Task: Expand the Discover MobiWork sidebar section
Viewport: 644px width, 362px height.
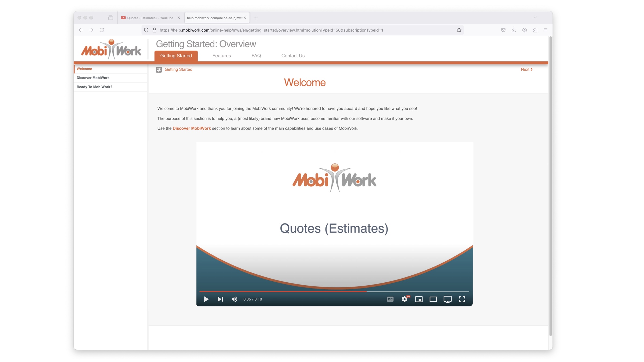Action: (93, 78)
